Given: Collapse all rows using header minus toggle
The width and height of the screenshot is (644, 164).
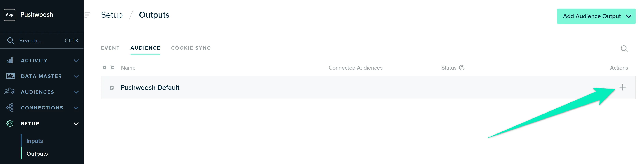Looking at the screenshot, I should [105, 68].
